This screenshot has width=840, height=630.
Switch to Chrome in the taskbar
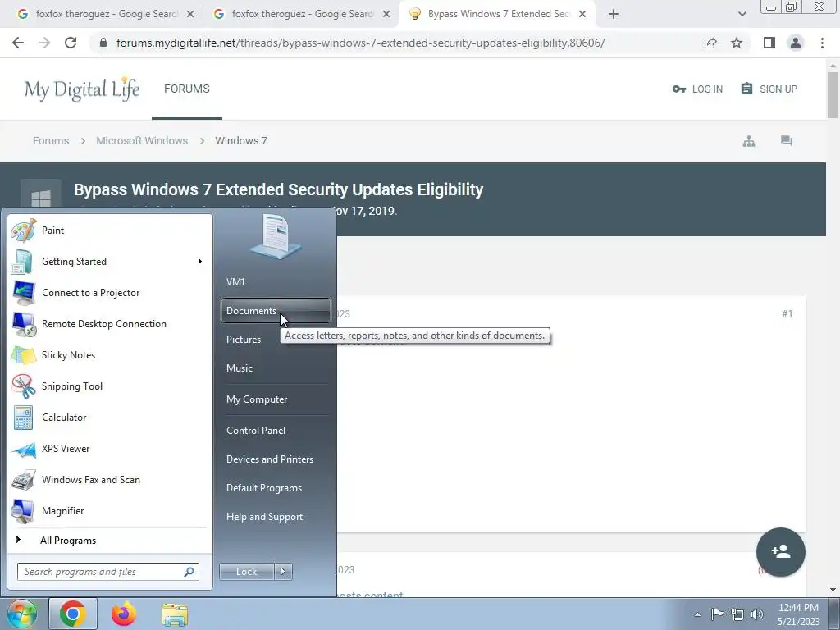pos(73,614)
